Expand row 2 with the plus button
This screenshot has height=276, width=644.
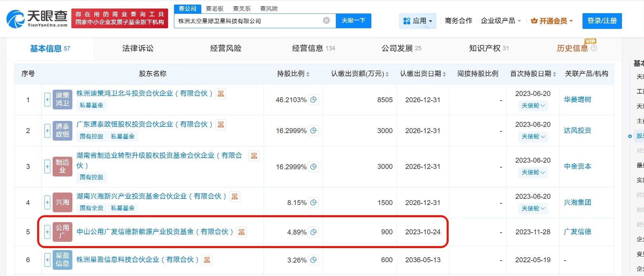tap(47, 130)
